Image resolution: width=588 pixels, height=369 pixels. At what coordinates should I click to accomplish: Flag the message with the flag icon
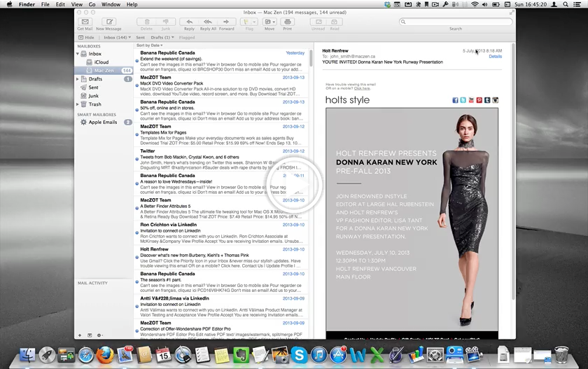click(246, 22)
